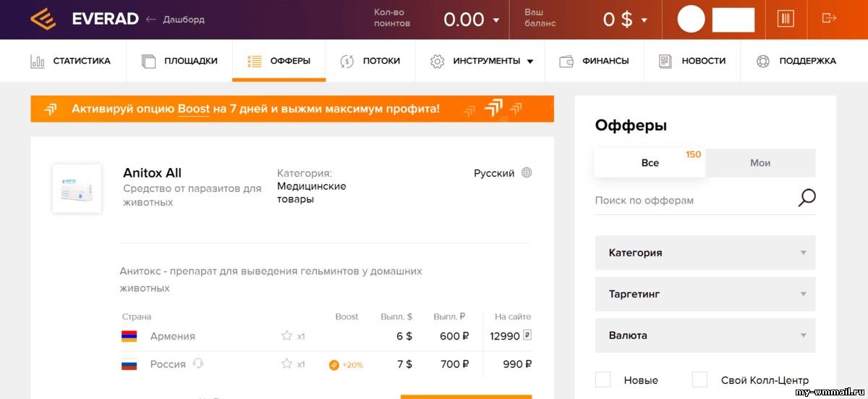Open the Новости menu item
Screen dimensions: 868x399
click(x=692, y=61)
